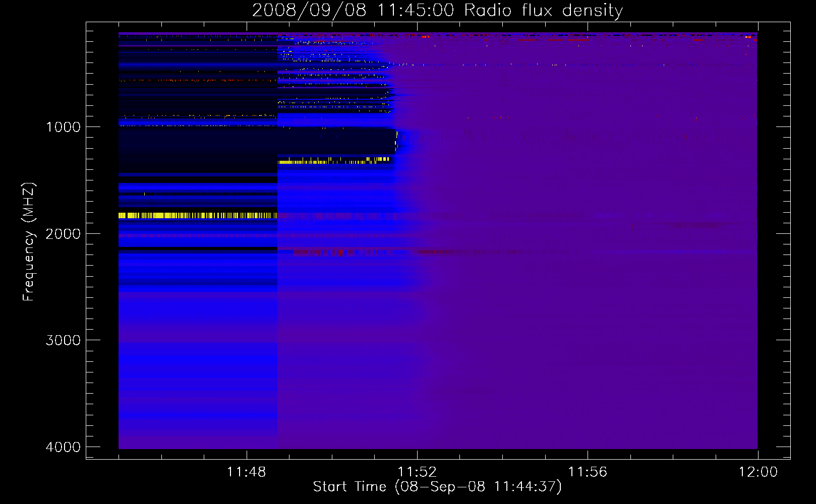Click the 1000 frequency tick label
Screen dimensions: 816x504
[x=63, y=127]
